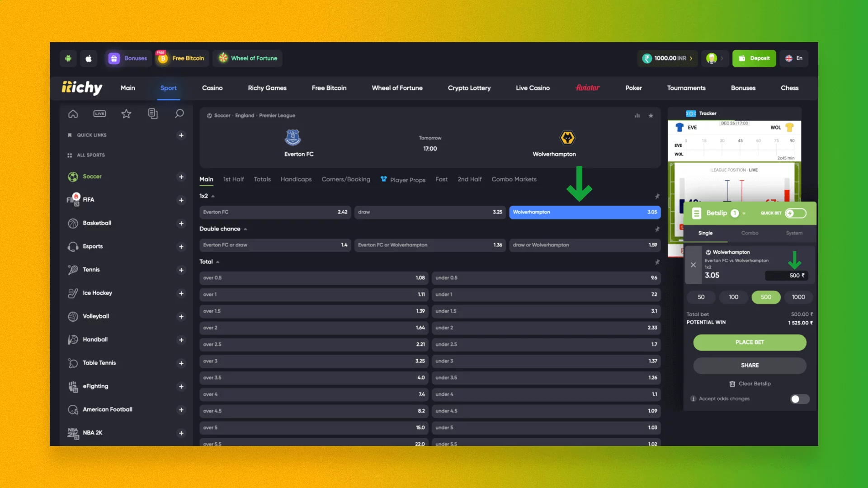Open the En language selector
868x488 pixels.
[794, 58]
